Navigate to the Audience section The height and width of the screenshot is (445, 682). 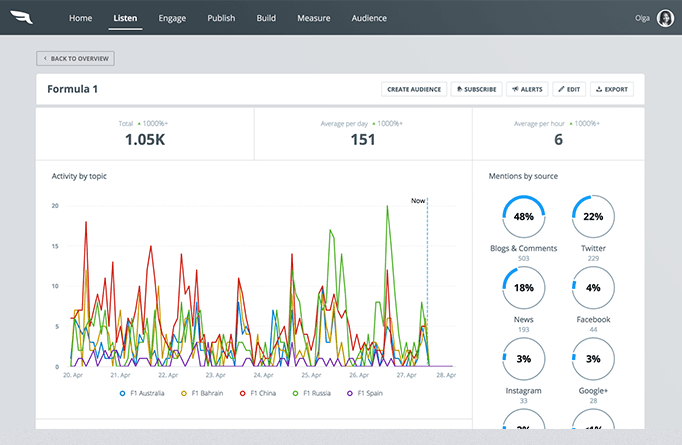point(369,18)
